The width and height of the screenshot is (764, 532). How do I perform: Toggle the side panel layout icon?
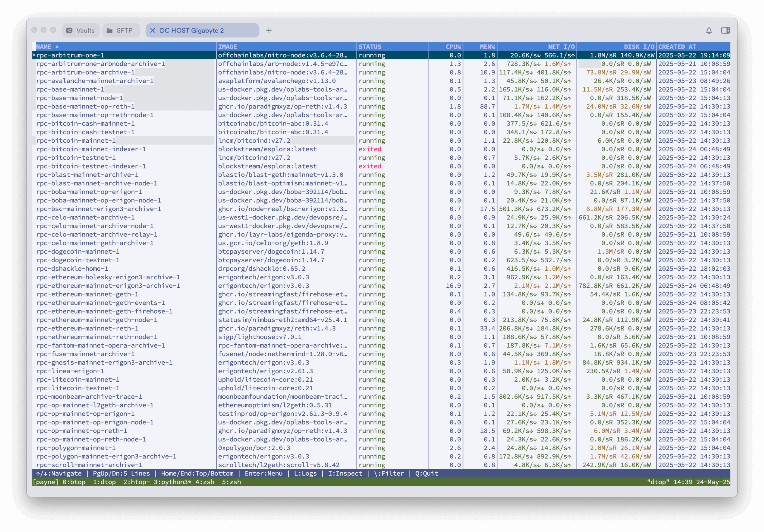[726, 30]
